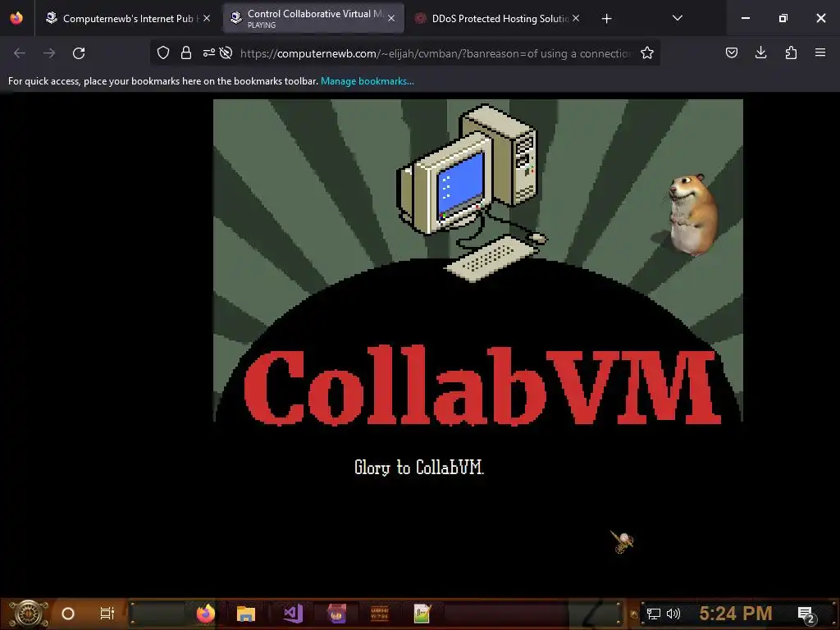Go back to the previous page
The image size is (840, 630).
(20, 53)
